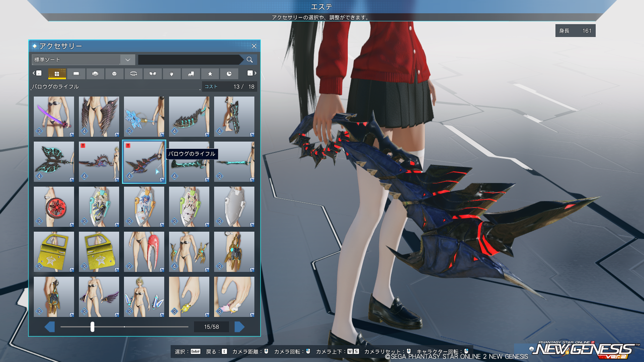
Task: Open the 標準ソート sort dropdown
Action: (x=83, y=60)
